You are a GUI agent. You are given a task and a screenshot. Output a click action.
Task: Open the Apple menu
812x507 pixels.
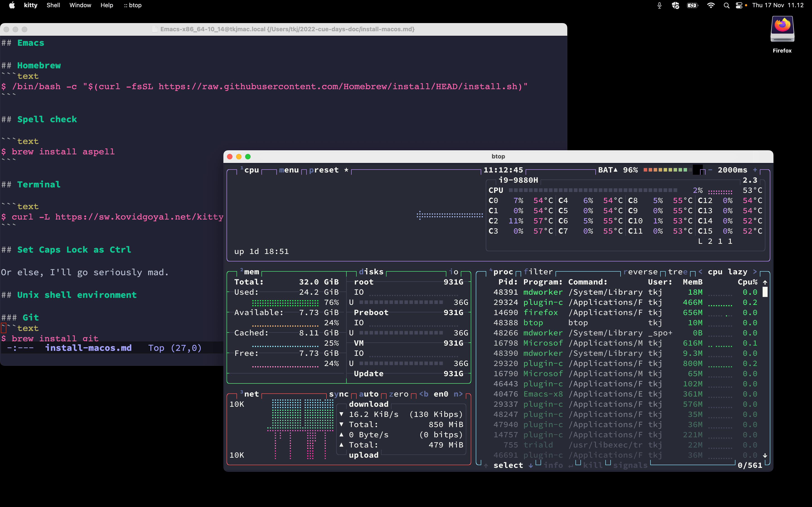click(x=12, y=5)
